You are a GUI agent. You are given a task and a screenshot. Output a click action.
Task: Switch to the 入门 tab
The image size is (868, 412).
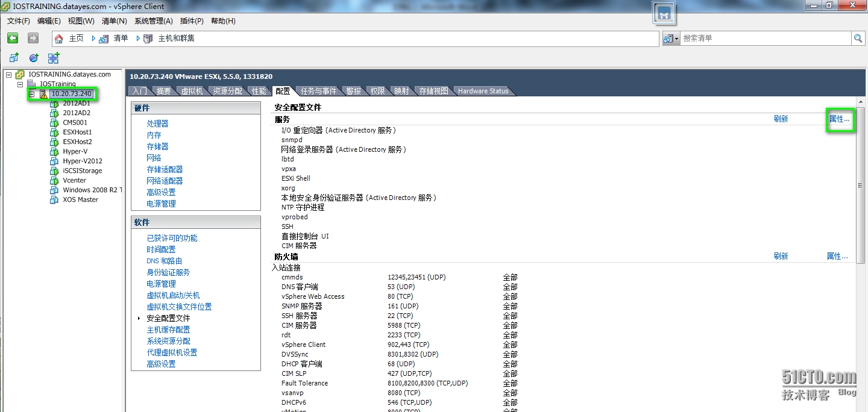[x=139, y=91]
